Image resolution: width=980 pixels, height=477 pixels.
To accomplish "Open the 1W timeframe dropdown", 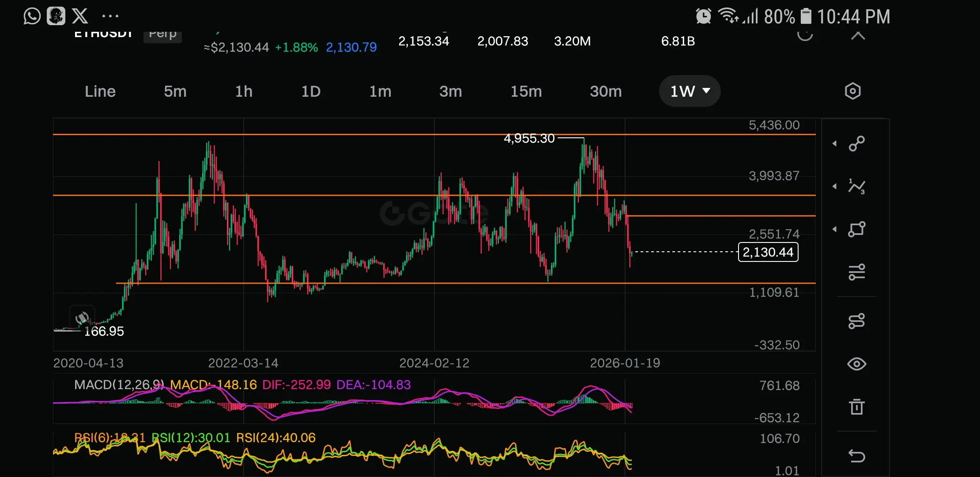I will point(690,91).
